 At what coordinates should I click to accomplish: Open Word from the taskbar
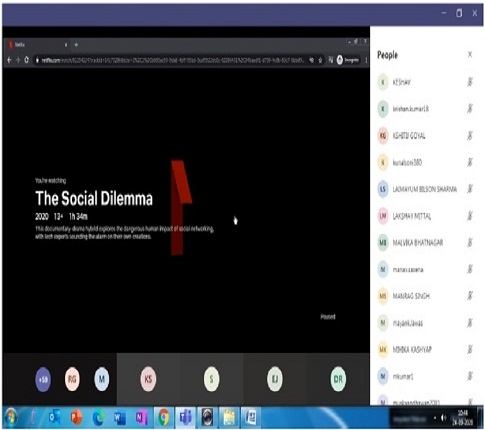[x=120, y=417]
